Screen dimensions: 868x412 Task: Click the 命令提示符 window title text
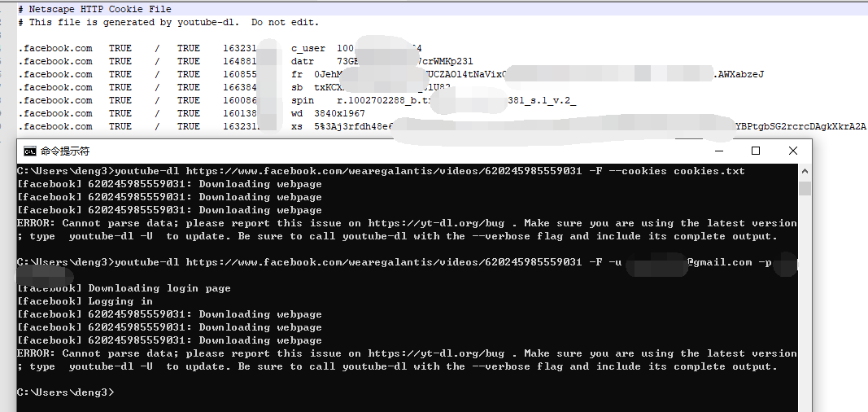pyautogui.click(x=65, y=151)
